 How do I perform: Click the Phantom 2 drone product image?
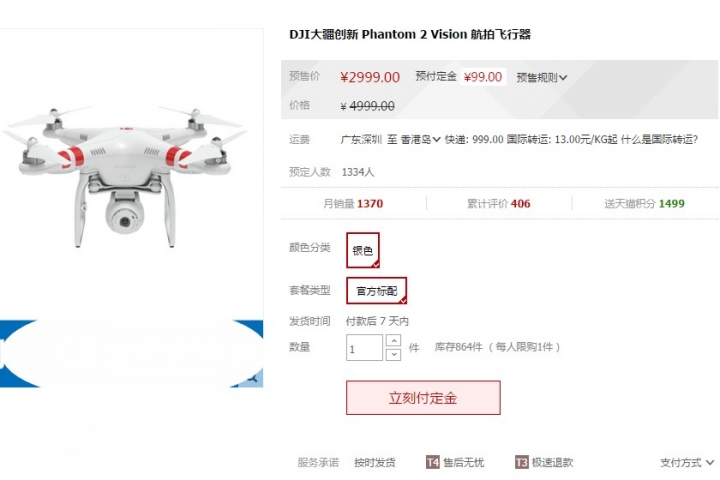(124, 175)
